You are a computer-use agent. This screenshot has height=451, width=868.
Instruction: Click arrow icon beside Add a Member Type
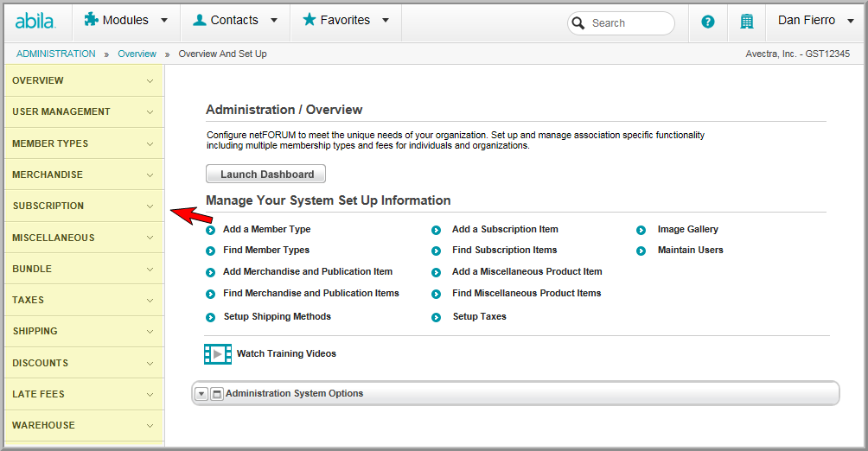click(210, 230)
